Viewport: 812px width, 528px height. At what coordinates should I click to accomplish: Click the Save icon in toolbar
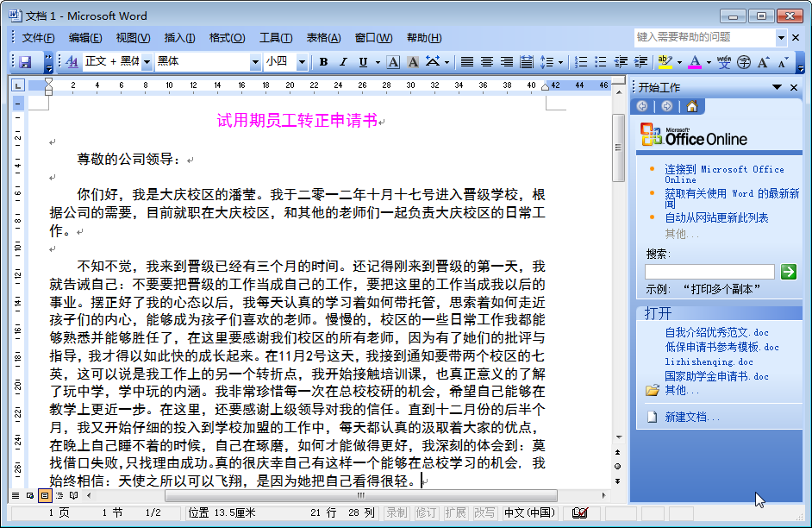pyautogui.click(x=25, y=62)
